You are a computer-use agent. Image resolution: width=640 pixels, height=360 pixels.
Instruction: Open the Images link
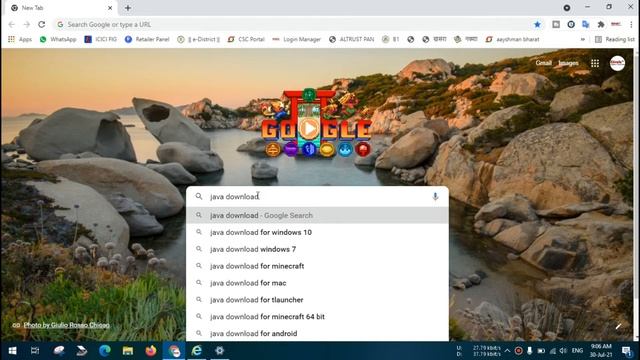click(568, 63)
